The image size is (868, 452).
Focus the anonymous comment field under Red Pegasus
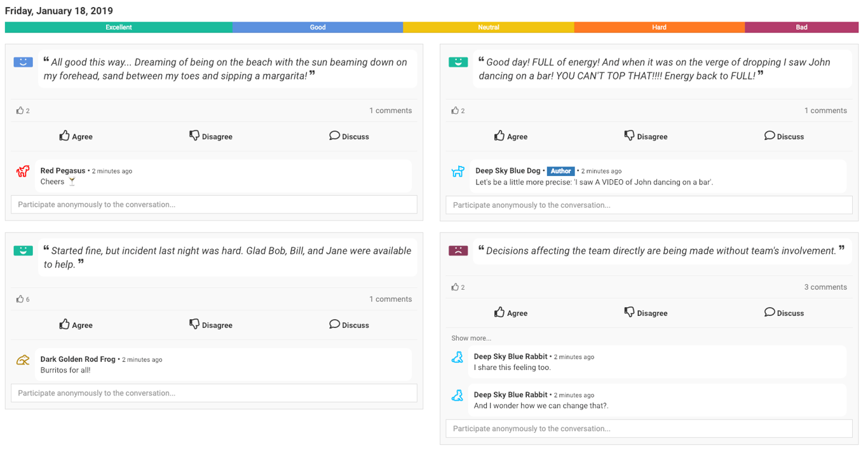[214, 205]
